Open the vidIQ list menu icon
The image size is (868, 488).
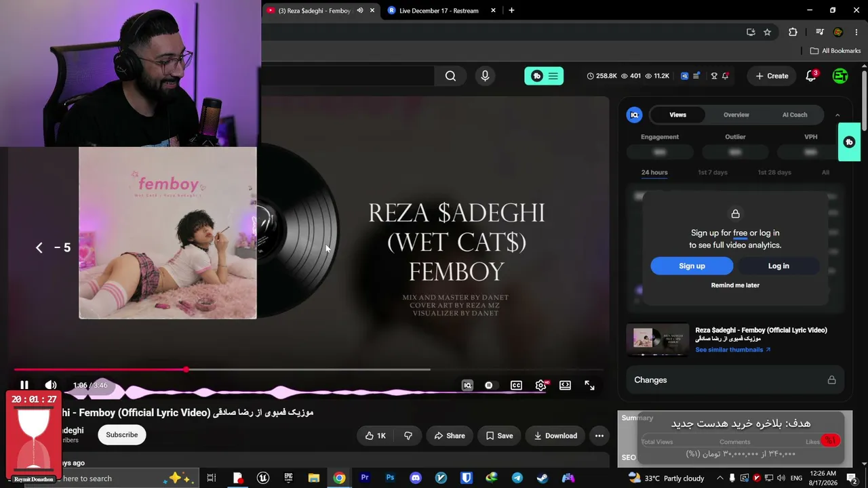click(x=696, y=76)
